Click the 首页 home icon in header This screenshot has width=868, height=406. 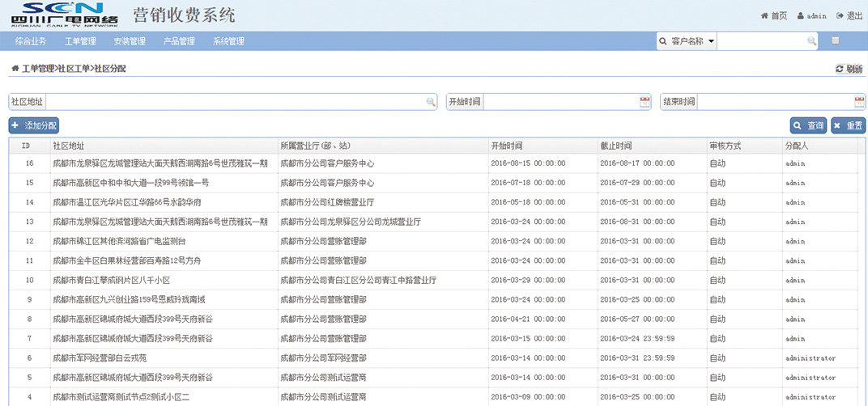764,16
